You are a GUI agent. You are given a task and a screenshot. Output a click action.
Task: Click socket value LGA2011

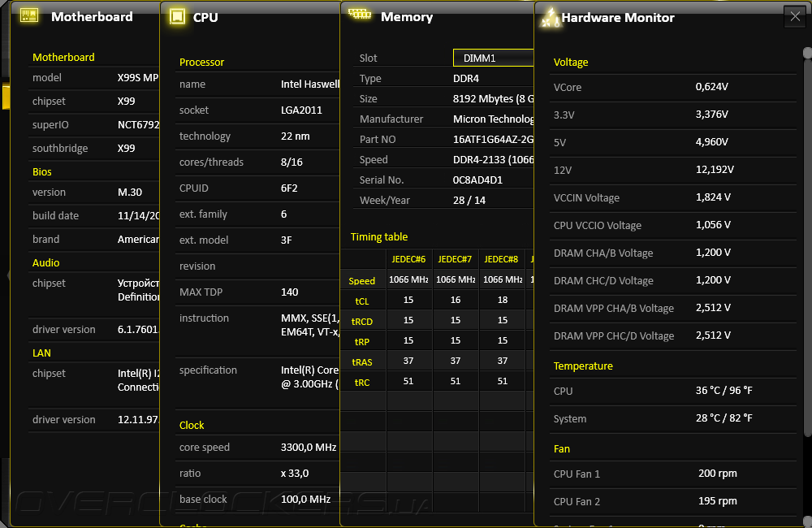301,110
